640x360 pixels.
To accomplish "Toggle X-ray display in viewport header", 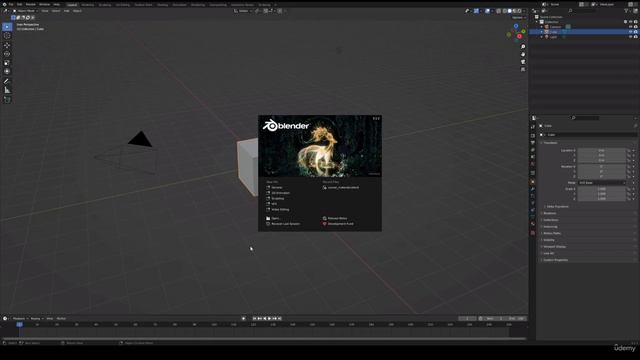I will [x=499, y=11].
